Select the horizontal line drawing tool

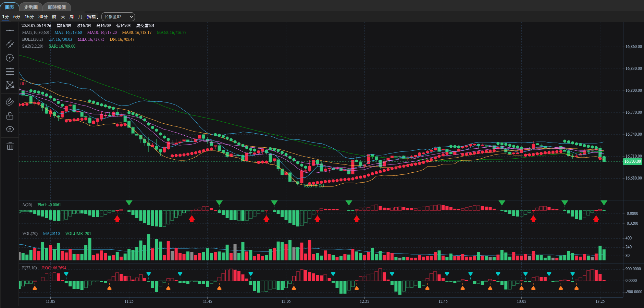(x=10, y=30)
